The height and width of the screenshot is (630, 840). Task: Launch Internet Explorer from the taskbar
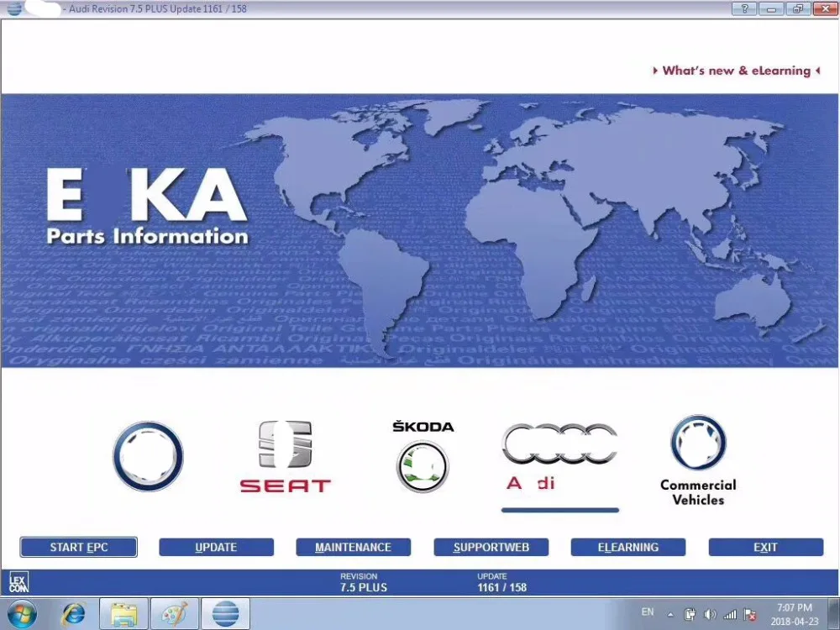tap(73, 615)
